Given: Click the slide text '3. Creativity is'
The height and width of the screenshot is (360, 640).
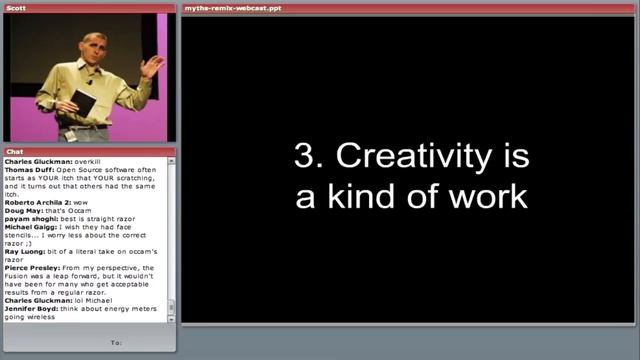Looking at the screenshot, I should click(411, 156).
